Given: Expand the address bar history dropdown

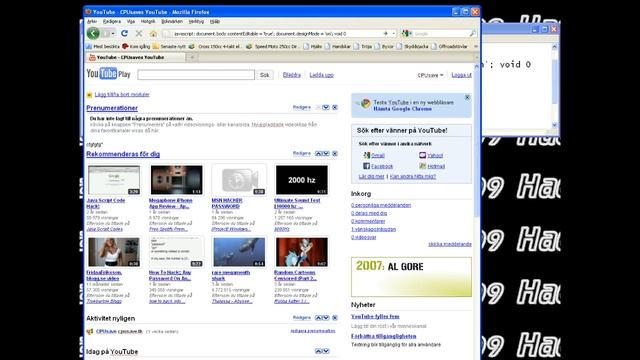Looking at the screenshot, I should click(x=393, y=33).
